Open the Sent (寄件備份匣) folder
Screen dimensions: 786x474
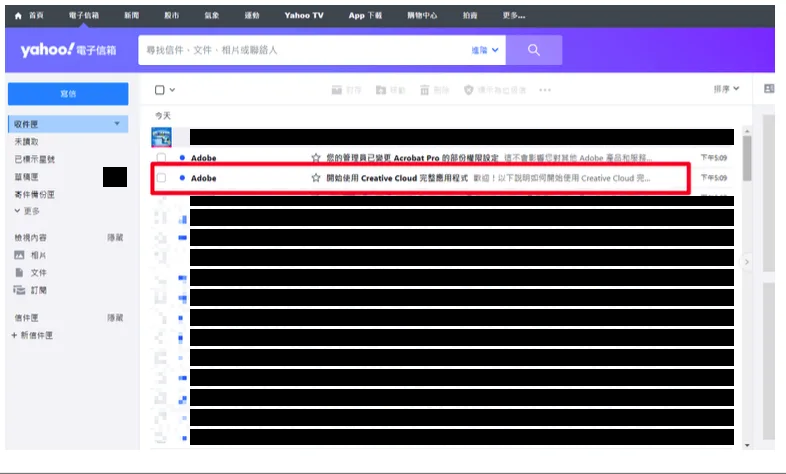pos(35,194)
